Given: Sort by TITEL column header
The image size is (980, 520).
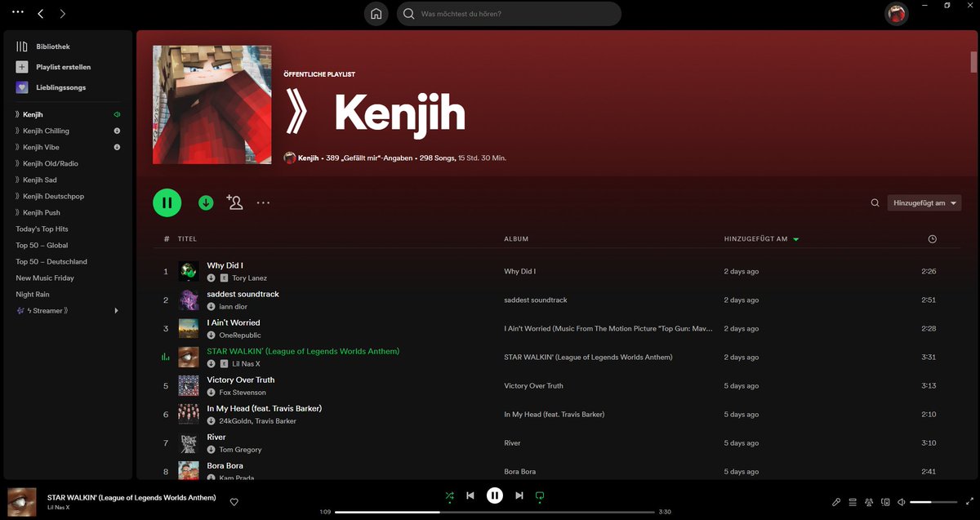Looking at the screenshot, I should 187,239.
